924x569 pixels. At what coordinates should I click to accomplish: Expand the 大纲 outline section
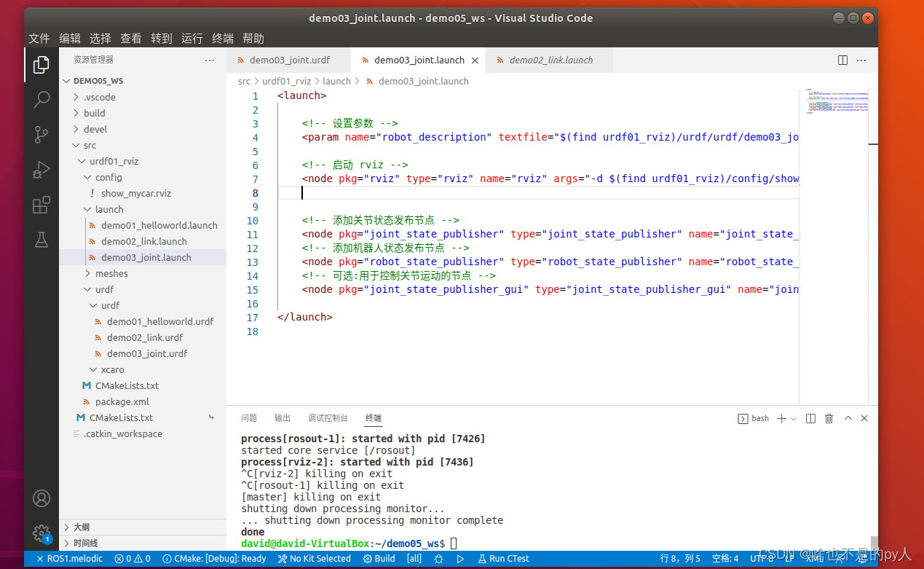(143, 527)
